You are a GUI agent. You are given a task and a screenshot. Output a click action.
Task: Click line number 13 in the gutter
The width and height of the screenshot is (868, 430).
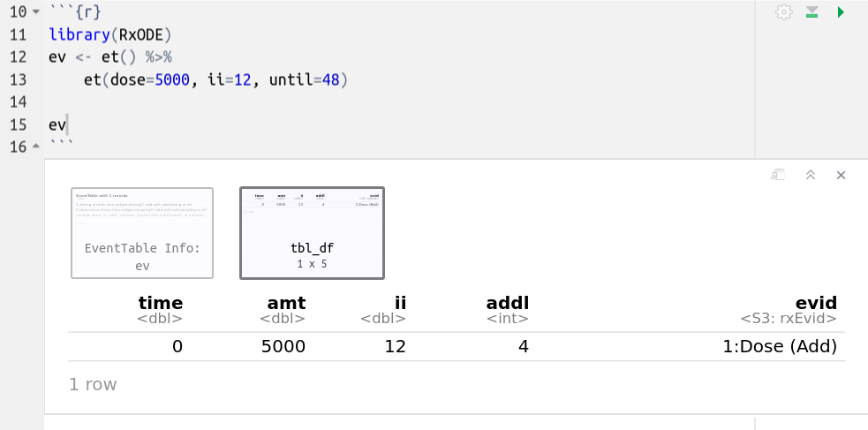[18, 79]
